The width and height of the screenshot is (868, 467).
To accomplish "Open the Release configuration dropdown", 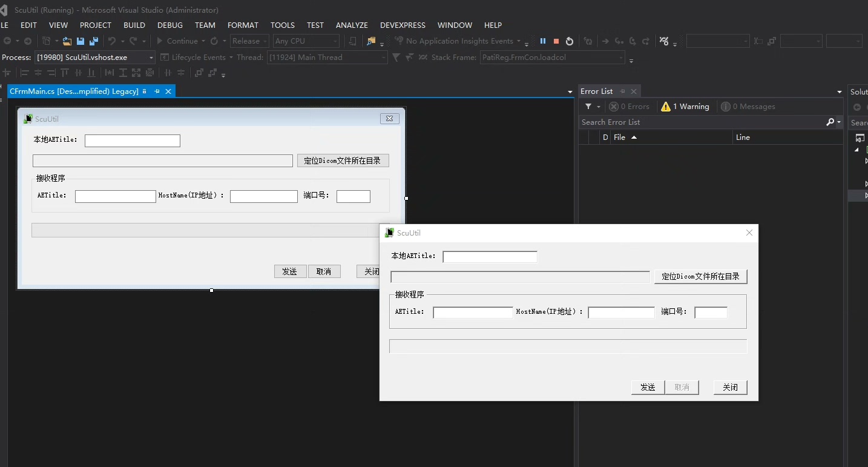I will click(249, 41).
